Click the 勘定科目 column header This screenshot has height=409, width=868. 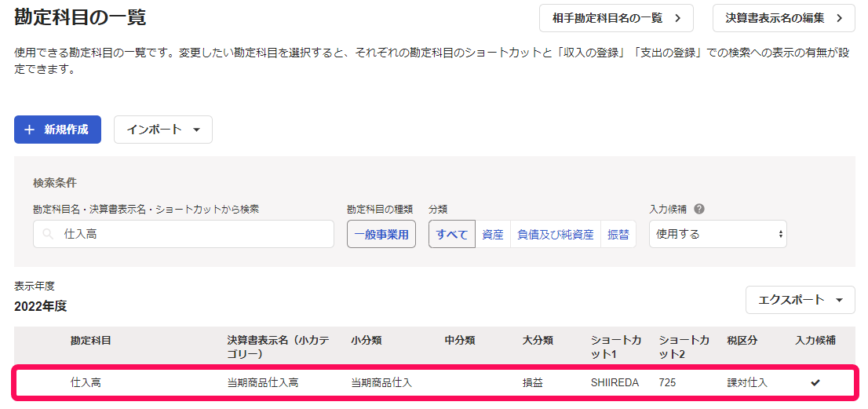[91, 341]
